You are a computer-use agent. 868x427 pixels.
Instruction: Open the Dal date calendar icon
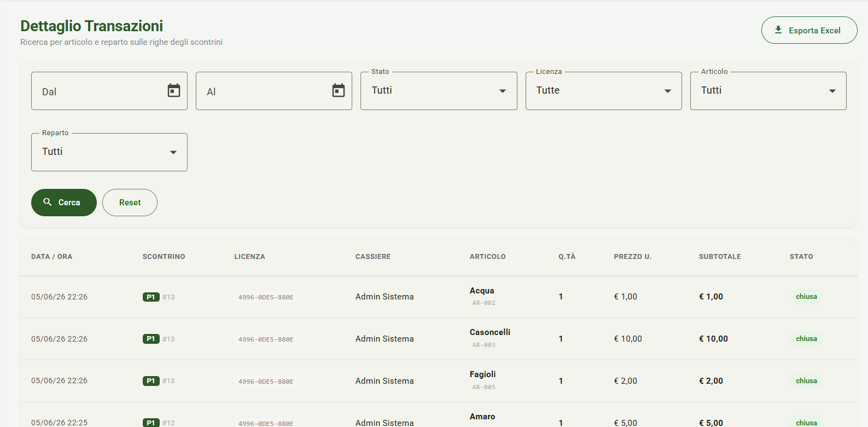click(174, 90)
